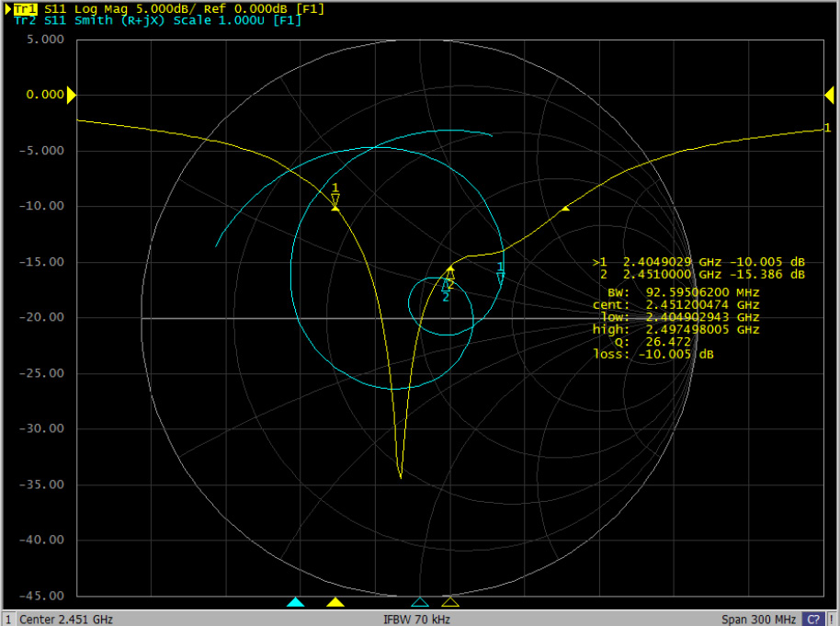Screen dimensions: 840x626
Task: Click the Center 2.451 GHz field
Action: 65,619
